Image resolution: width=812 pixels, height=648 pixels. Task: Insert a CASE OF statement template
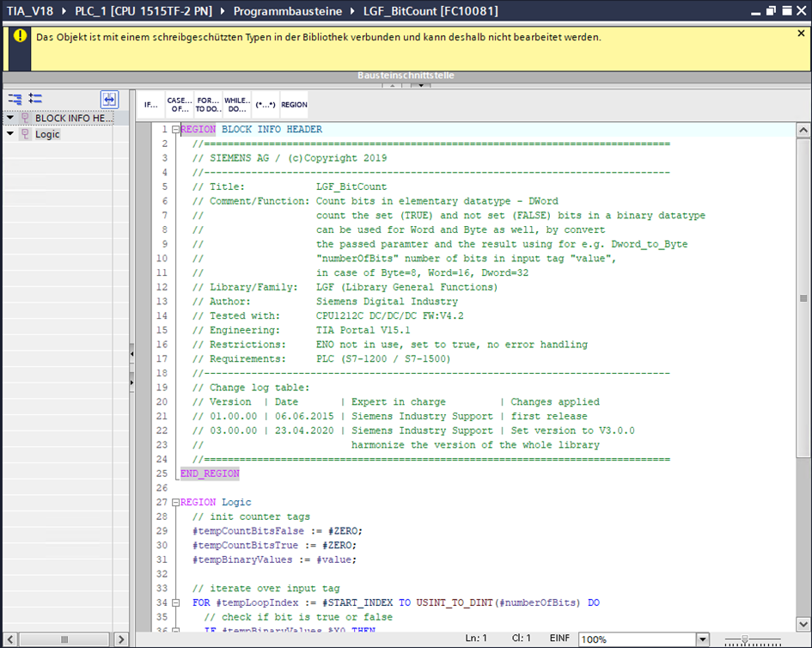point(180,105)
